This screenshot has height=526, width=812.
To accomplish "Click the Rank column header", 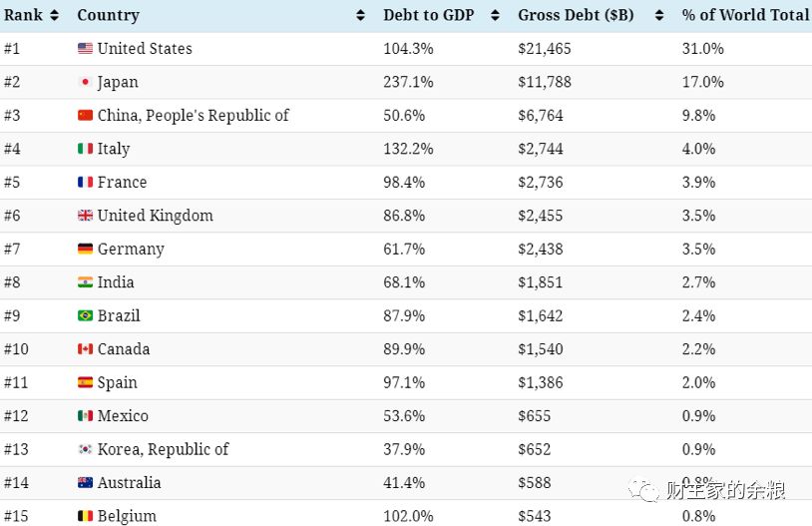I will (23, 15).
